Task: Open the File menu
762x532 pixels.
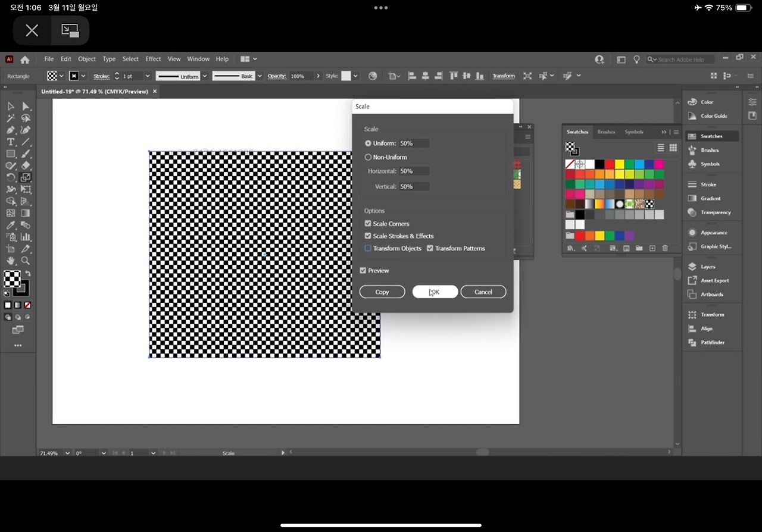Action: 49,59
